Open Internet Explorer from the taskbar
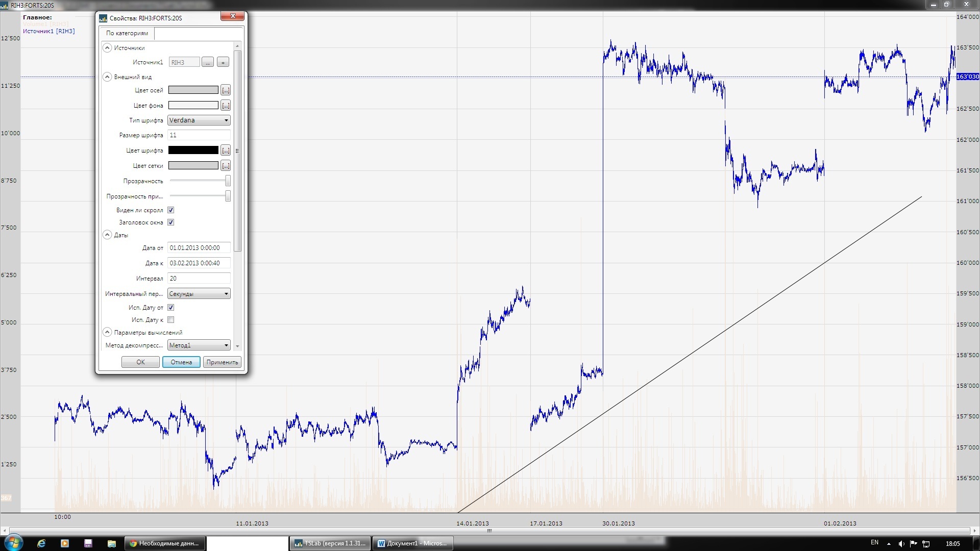This screenshot has height=551, width=980. [41, 543]
